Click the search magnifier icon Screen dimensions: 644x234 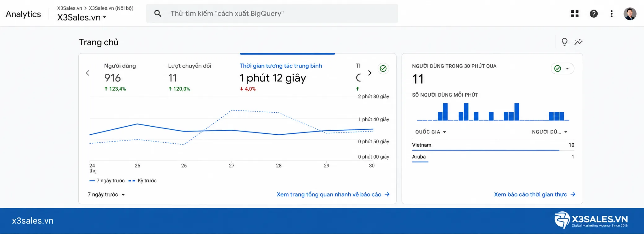point(158,14)
